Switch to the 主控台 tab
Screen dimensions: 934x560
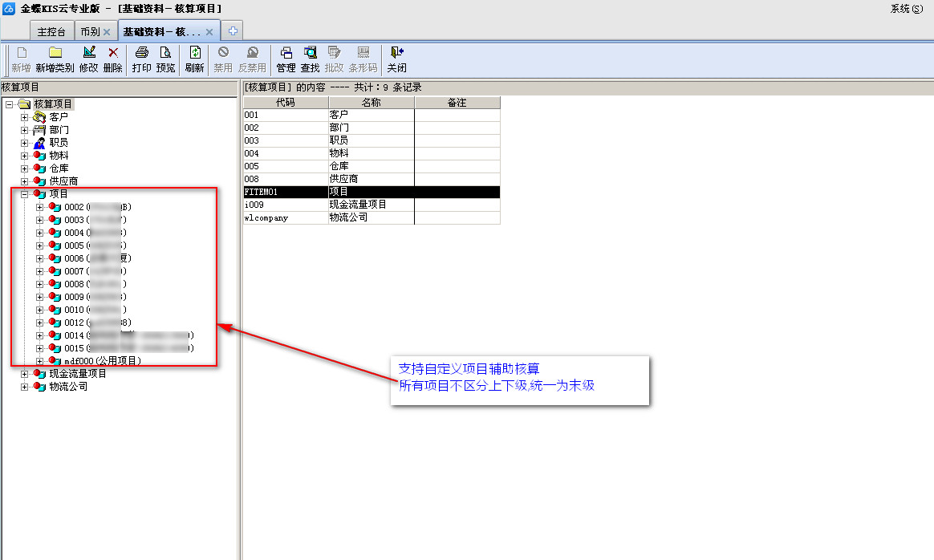(x=53, y=32)
